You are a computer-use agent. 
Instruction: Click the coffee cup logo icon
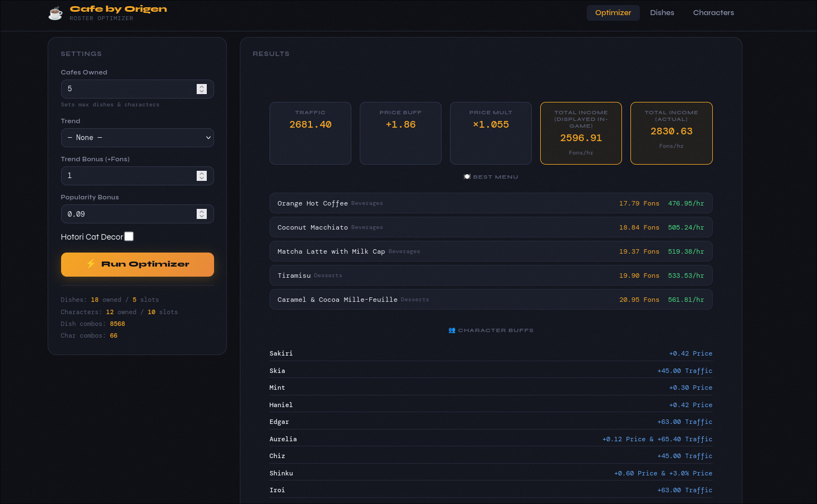[x=55, y=13]
